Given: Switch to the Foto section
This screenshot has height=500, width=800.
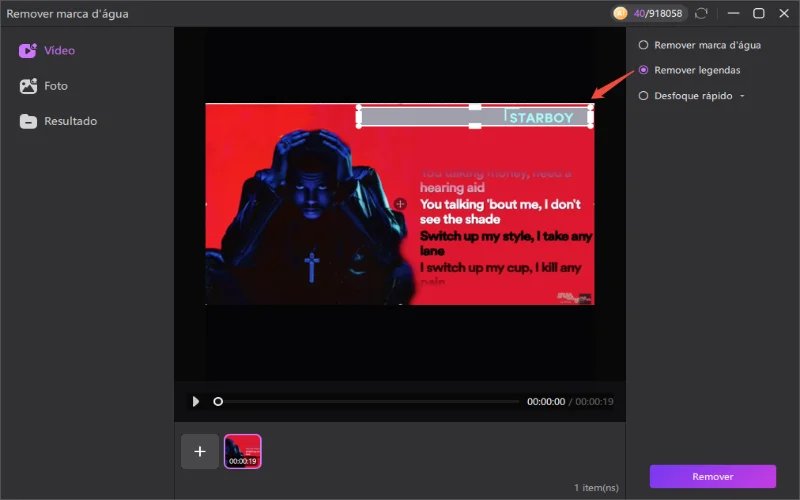Looking at the screenshot, I should (43, 86).
